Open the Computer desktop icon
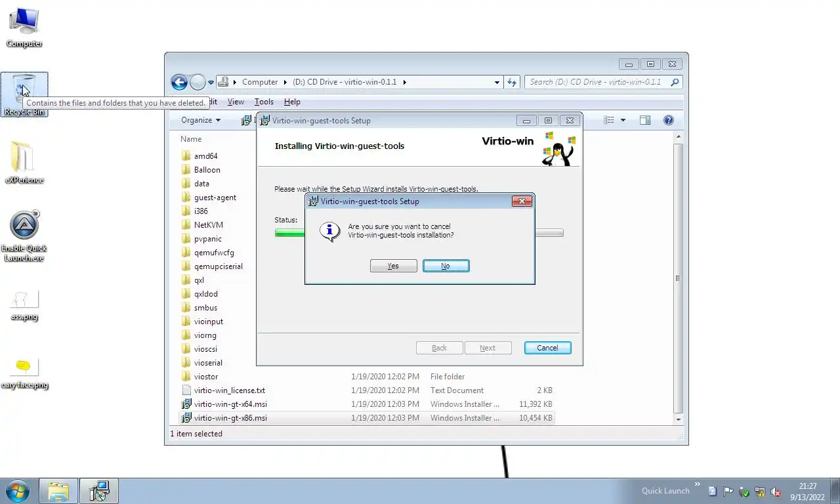Image resolution: width=840 pixels, height=504 pixels. coord(24,28)
